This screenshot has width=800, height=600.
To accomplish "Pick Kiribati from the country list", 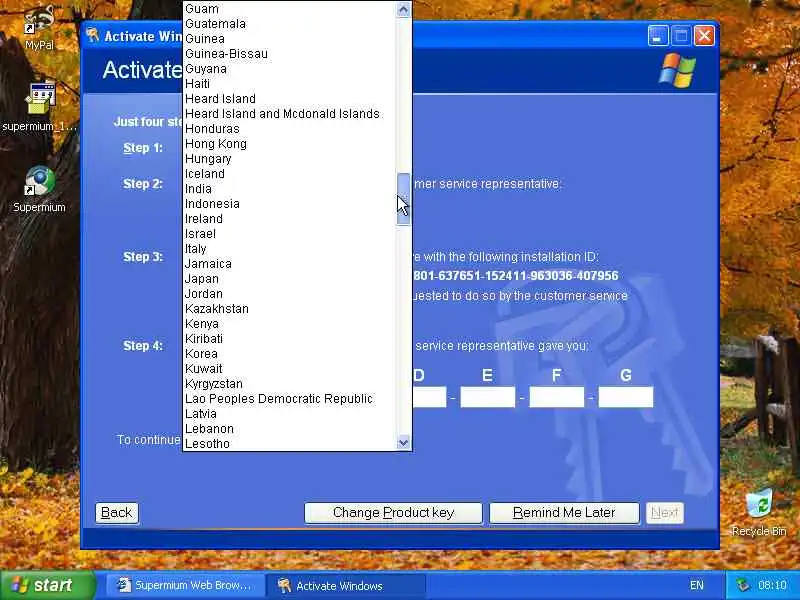I will point(290,339).
